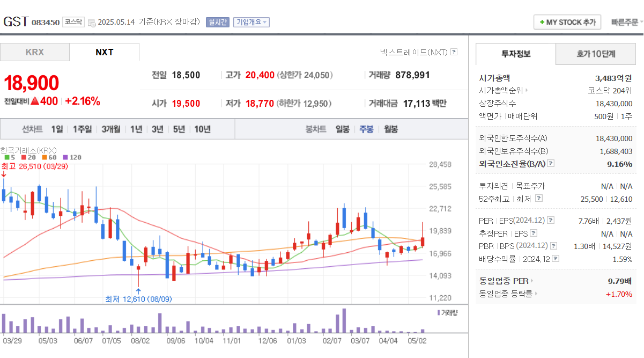Open help icon beside 넥스트레이드(NXT)
644x358 pixels.
[x=454, y=52]
